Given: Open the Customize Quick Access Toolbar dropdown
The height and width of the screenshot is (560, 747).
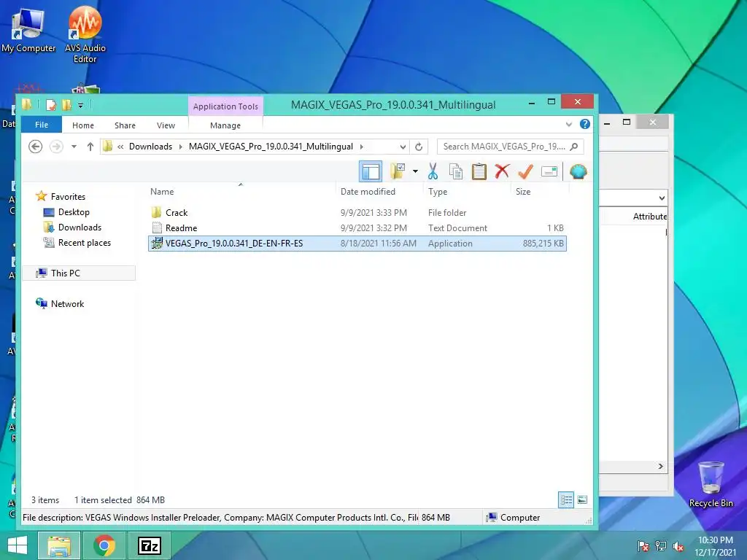Looking at the screenshot, I should [x=80, y=105].
